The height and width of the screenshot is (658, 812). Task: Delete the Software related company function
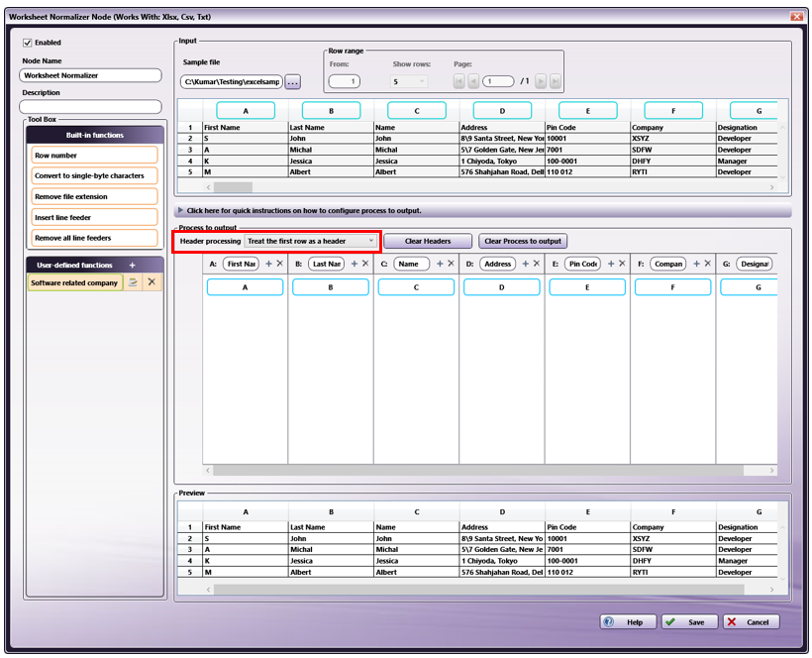tap(152, 282)
